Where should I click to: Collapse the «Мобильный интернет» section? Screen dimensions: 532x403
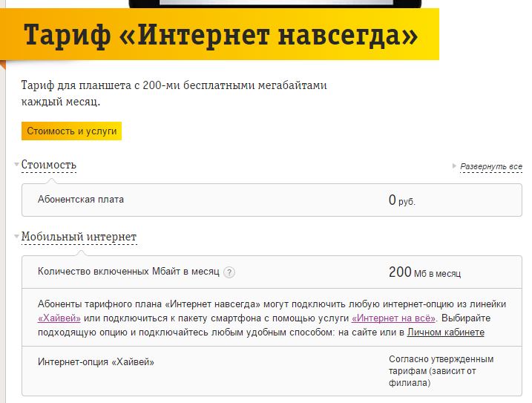tap(79, 237)
